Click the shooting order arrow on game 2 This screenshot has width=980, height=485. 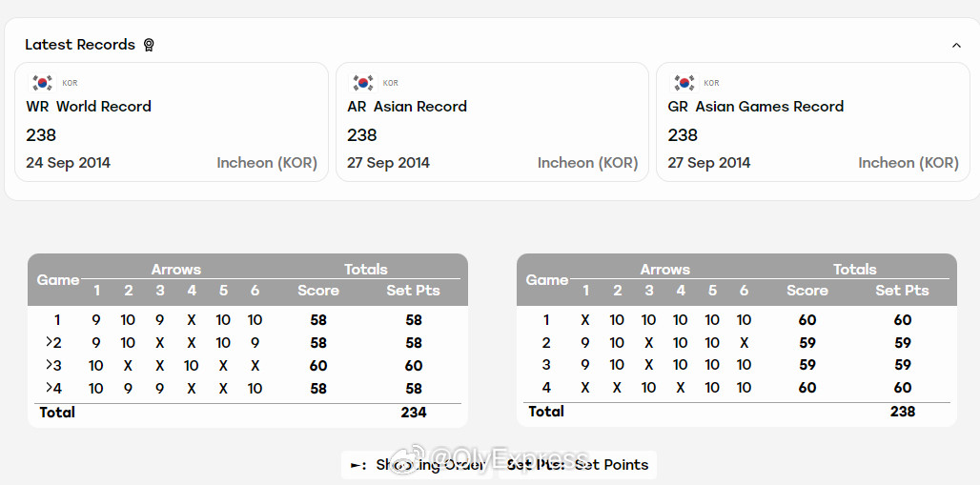tap(49, 342)
